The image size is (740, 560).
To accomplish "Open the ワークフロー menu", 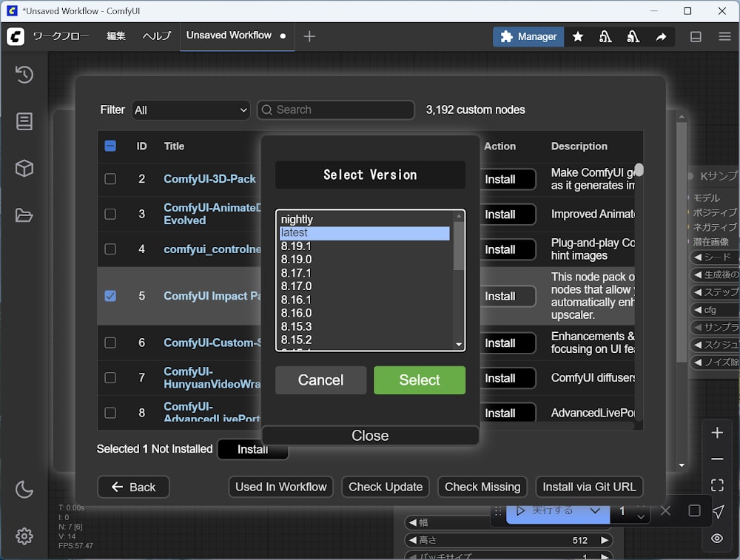I will pos(61,36).
